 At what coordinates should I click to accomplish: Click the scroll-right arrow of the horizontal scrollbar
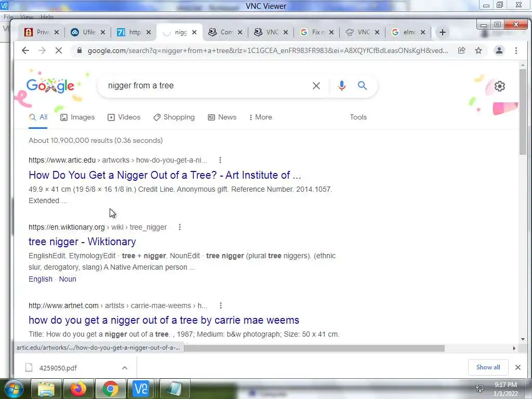coord(514,348)
